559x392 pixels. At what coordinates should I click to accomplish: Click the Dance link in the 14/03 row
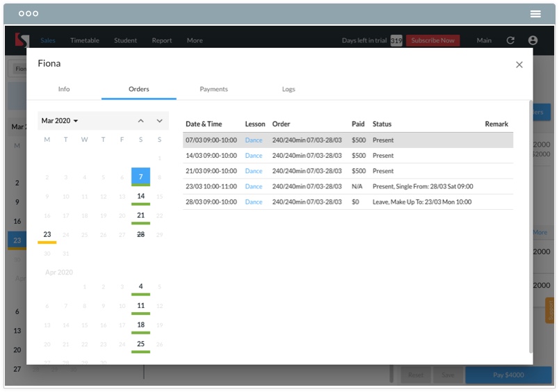[x=254, y=156]
